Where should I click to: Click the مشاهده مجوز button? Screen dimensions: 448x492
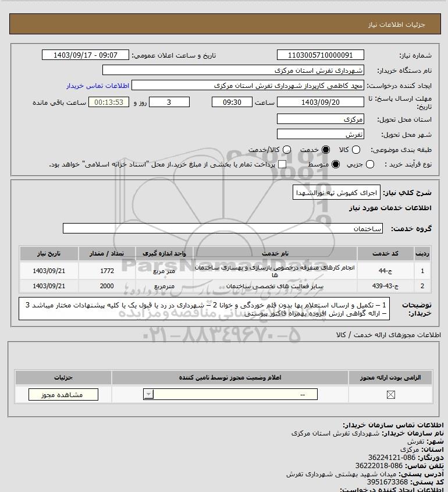click(x=63, y=394)
